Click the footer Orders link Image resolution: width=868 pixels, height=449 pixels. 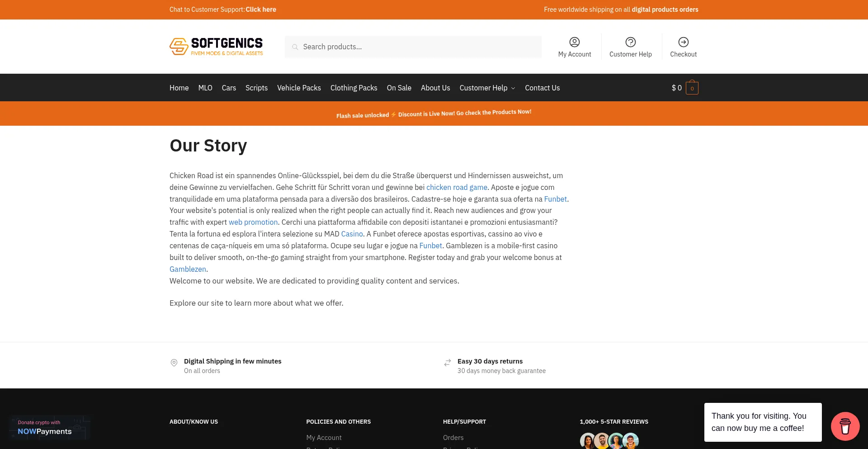point(453,438)
